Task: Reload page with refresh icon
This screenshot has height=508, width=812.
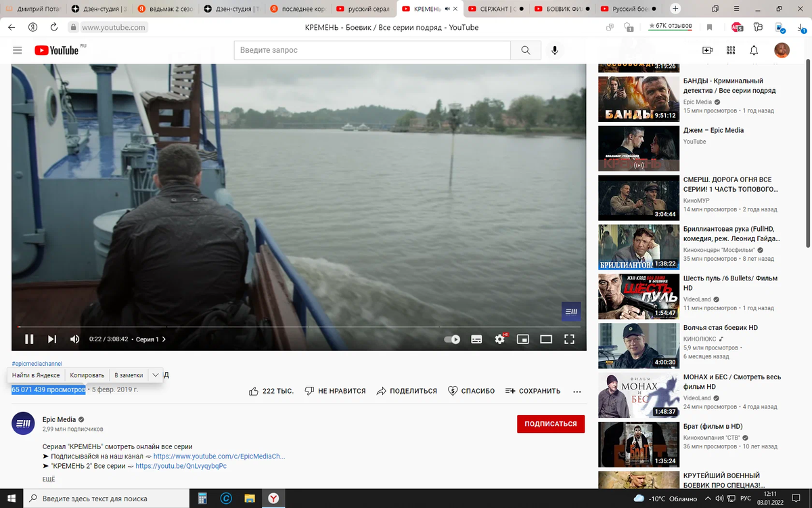Action: coord(53,27)
